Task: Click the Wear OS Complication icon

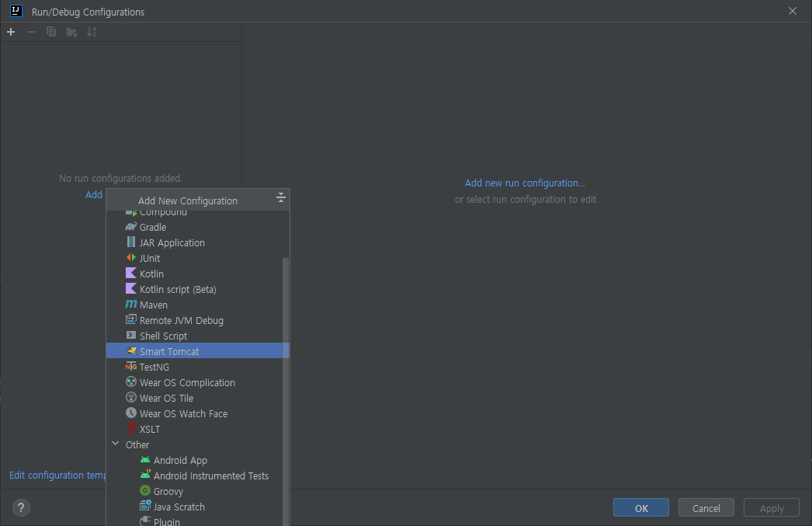Action: tap(131, 382)
